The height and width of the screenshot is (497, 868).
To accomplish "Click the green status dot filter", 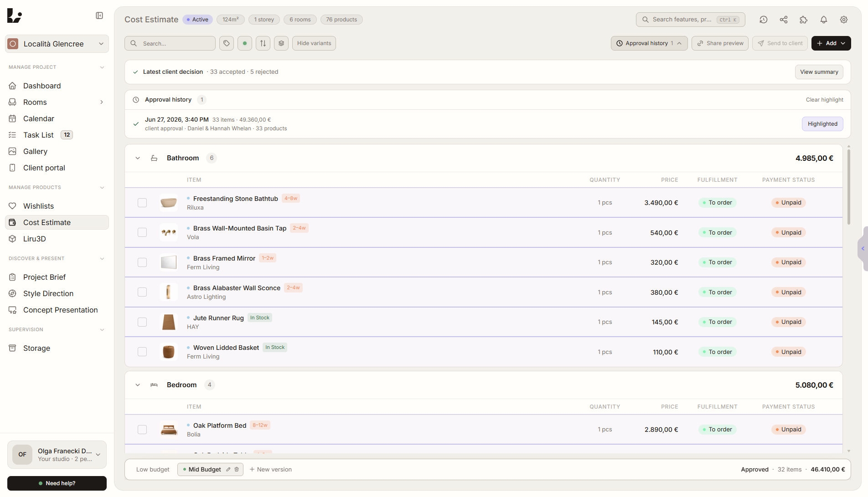I will click(x=245, y=43).
